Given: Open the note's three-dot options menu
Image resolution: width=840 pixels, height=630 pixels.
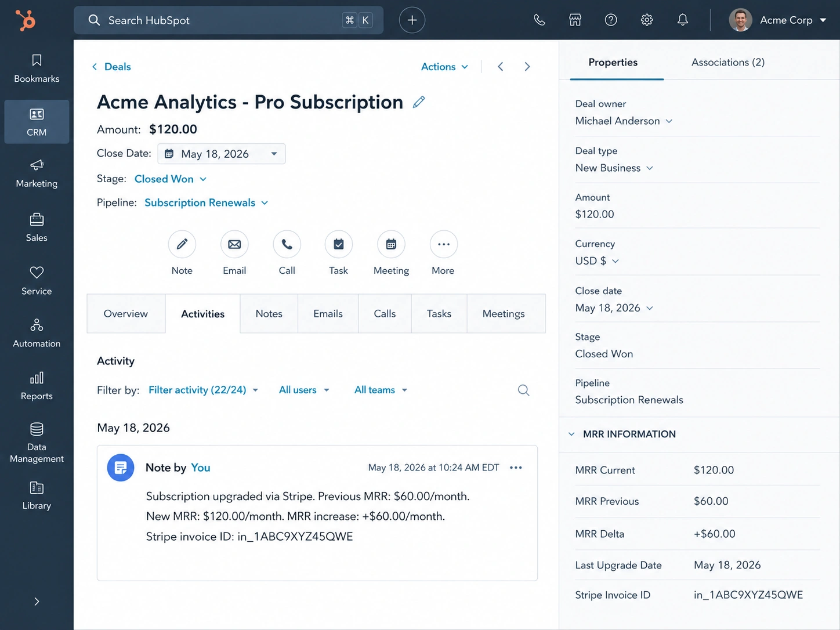Looking at the screenshot, I should (x=516, y=468).
